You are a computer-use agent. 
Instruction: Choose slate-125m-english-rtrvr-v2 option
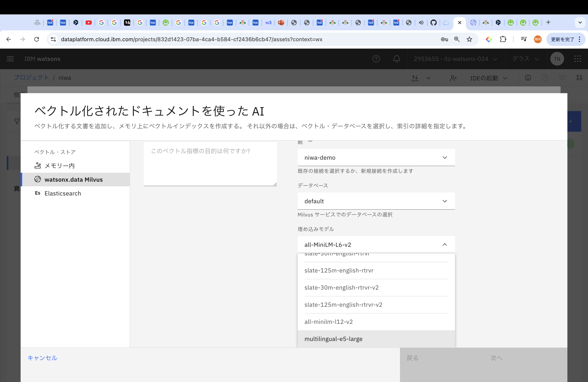click(343, 305)
